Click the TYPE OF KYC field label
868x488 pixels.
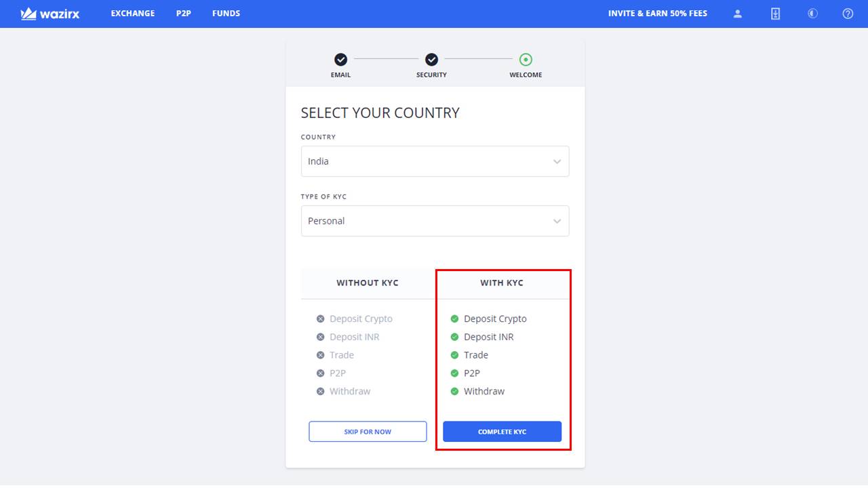coord(323,197)
